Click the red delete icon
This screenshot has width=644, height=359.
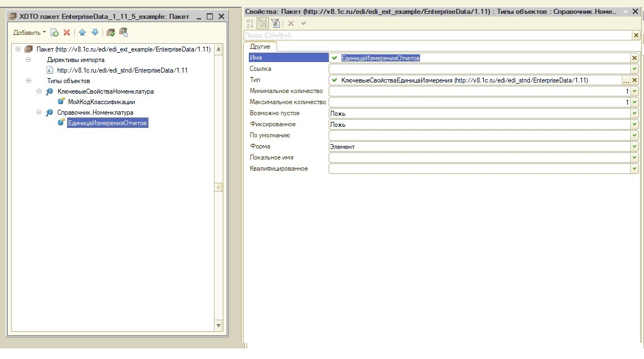67,33
